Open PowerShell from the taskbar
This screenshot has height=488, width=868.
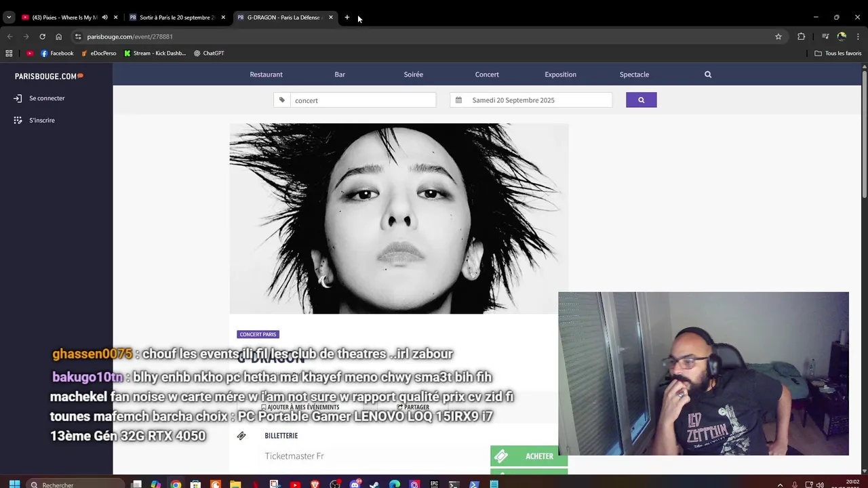pyautogui.click(x=474, y=485)
